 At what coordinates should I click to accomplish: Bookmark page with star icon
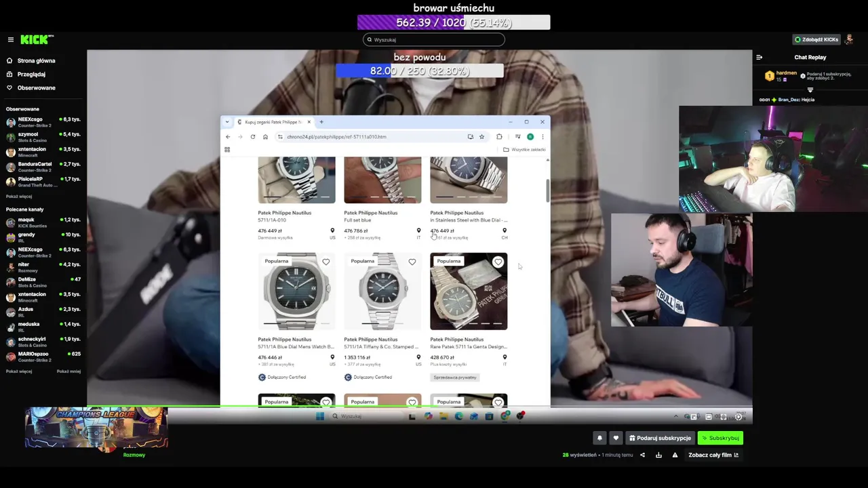pos(481,137)
